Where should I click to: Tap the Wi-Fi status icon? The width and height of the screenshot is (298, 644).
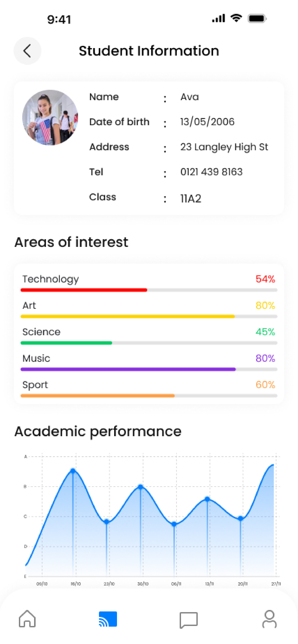coord(236,18)
